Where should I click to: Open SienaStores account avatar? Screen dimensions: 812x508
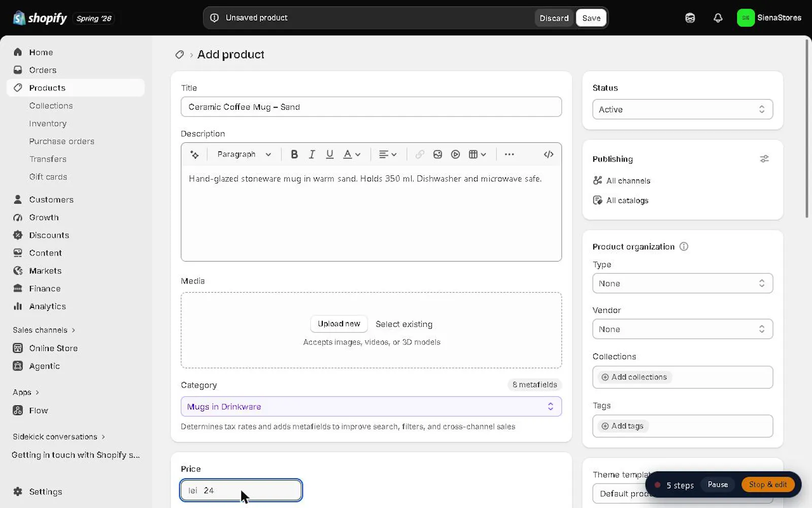(746, 18)
